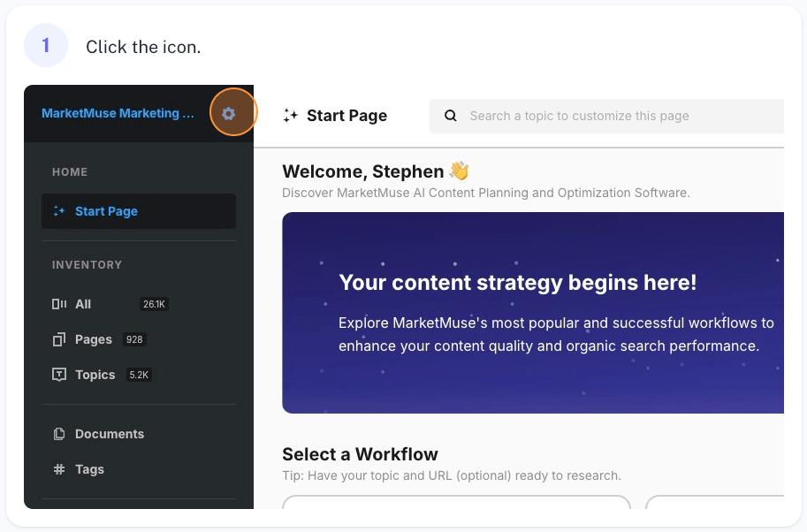Viewport: 807px width, 532px height.
Task: Open MarketMuse Marketing workspace name
Action: 118,113
